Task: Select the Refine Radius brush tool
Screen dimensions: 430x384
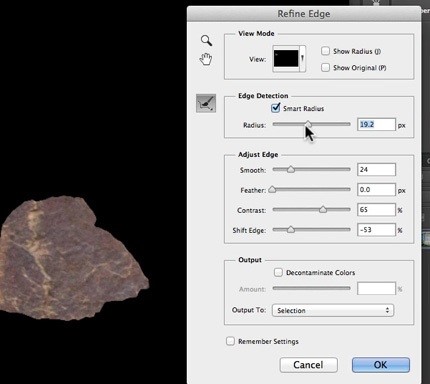Action: [x=206, y=103]
